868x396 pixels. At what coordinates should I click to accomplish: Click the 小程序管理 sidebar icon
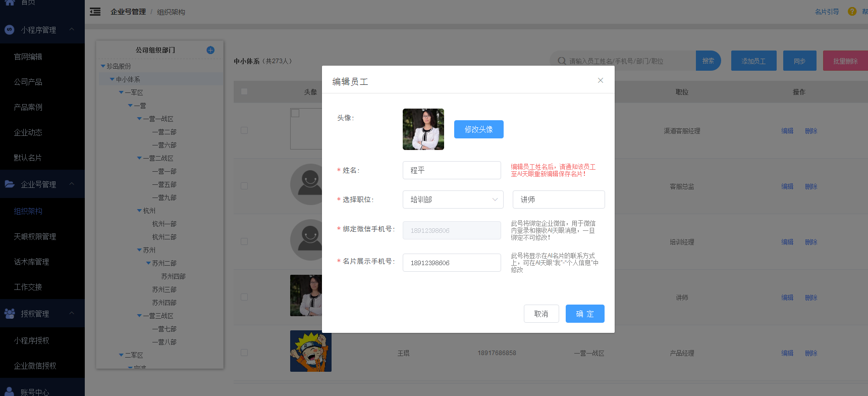[x=10, y=30]
